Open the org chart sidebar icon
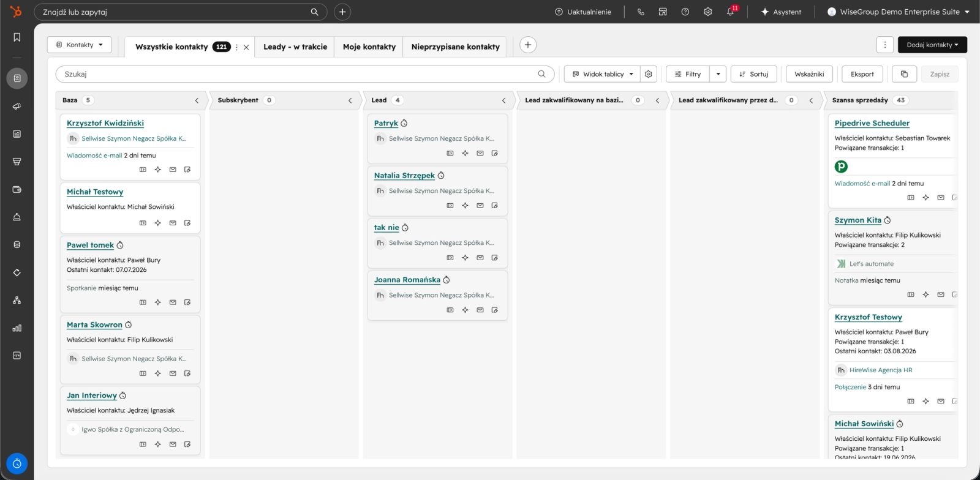This screenshot has width=980, height=480. pos(17,300)
